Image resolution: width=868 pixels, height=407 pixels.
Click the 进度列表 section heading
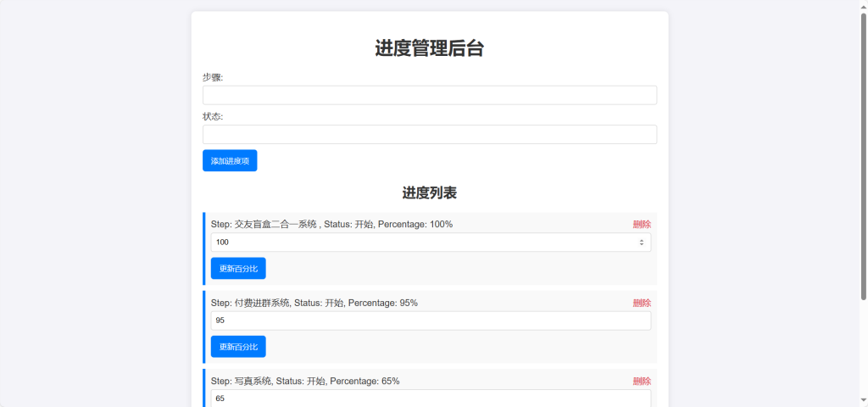tap(429, 193)
